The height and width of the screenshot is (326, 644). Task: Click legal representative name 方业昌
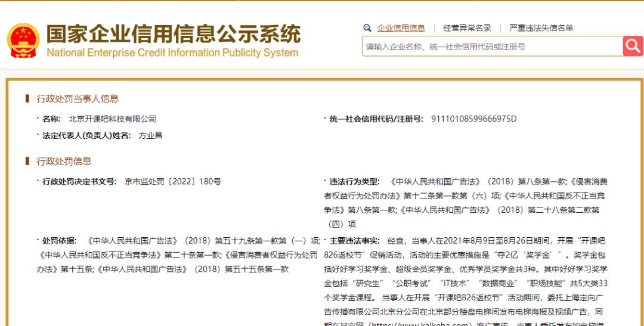pyautogui.click(x=150, y=135)
